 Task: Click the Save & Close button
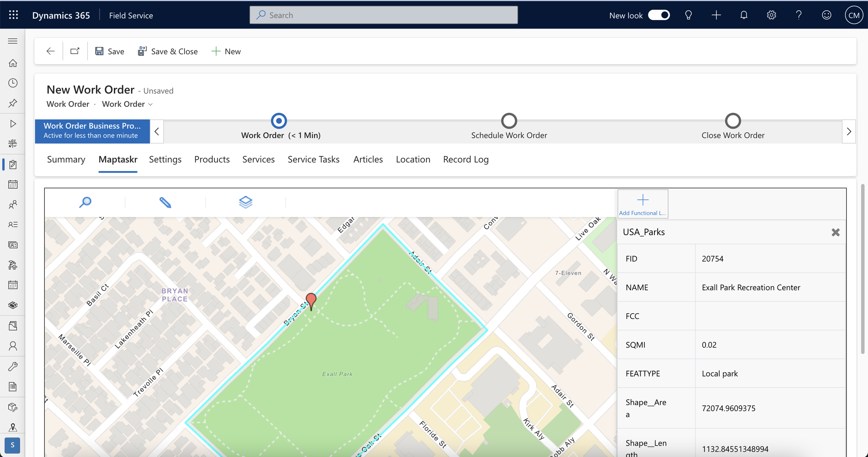[x=168, y=51]
